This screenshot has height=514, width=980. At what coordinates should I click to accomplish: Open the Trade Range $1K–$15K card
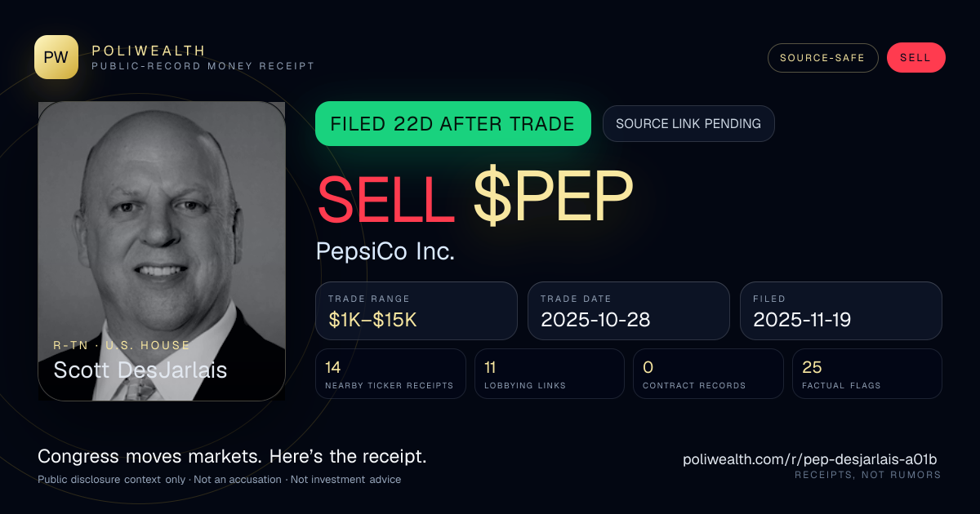416,311
